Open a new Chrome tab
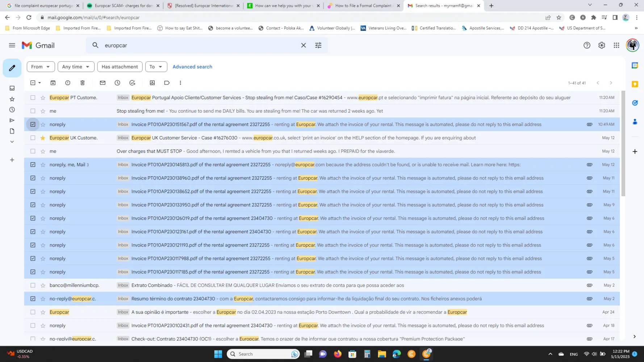 [x=491, y=5]
